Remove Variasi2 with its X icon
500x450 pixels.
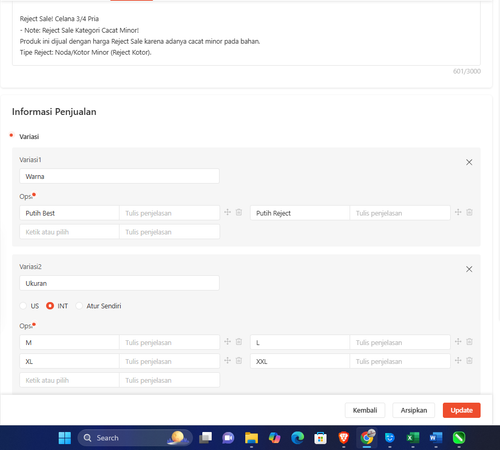(469, 269)
